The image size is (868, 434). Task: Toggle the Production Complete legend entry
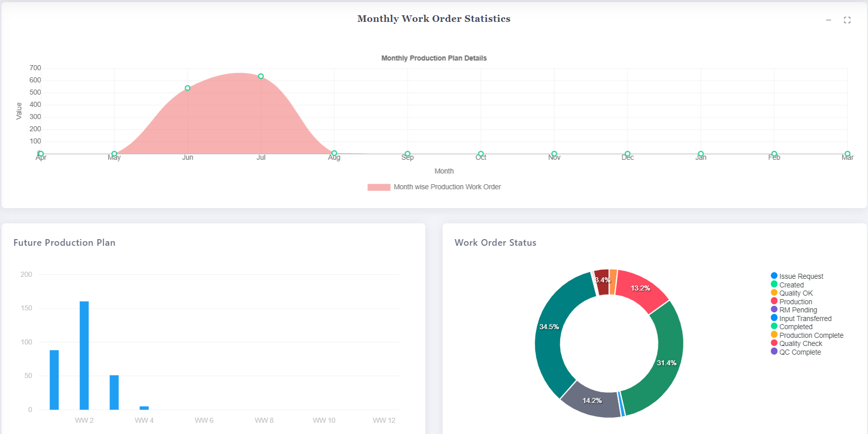click(807, 335)
